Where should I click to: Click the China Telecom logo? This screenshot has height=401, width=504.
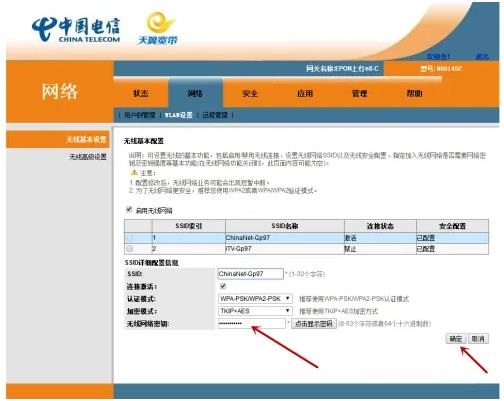tap(76, 29)
